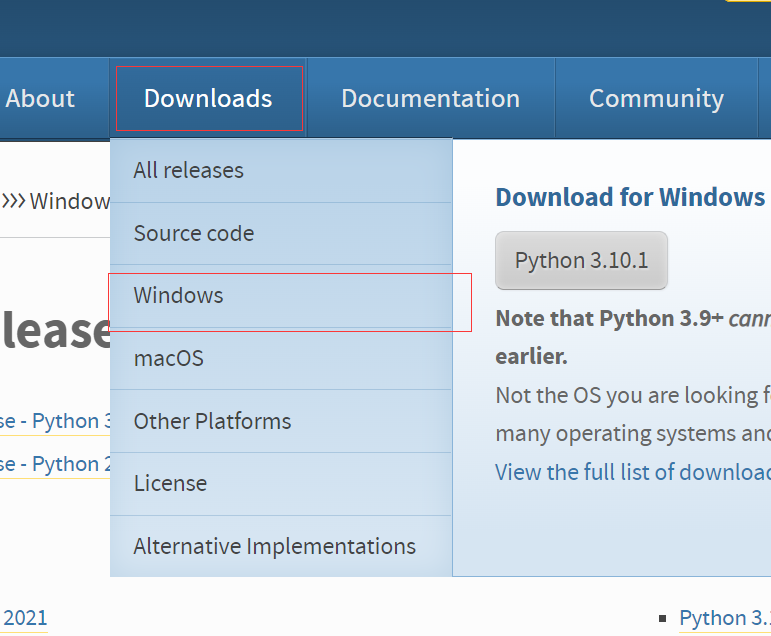Click the 2021 date link at bottom left

(25, 619)
